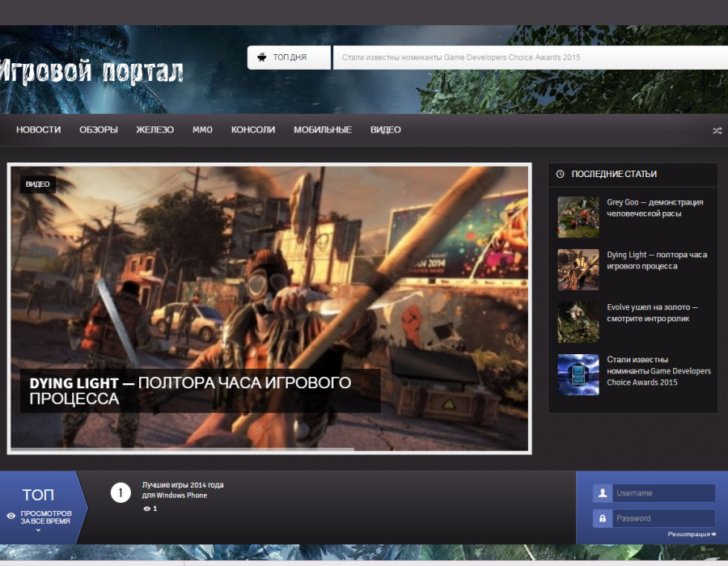Screen dimensions: 728x566
Task: Open the ОБЗОРЫ menu
Action: pyautogui.click(x=99, y=130)
